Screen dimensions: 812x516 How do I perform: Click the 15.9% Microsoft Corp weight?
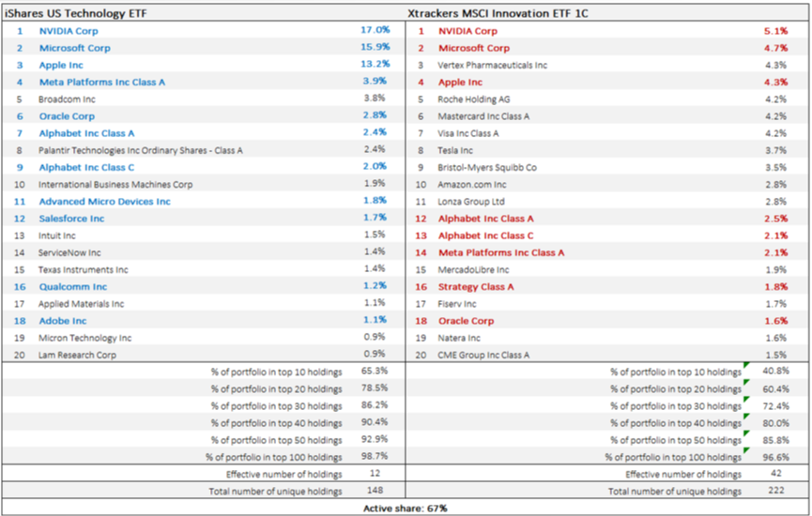click(375, 47)
